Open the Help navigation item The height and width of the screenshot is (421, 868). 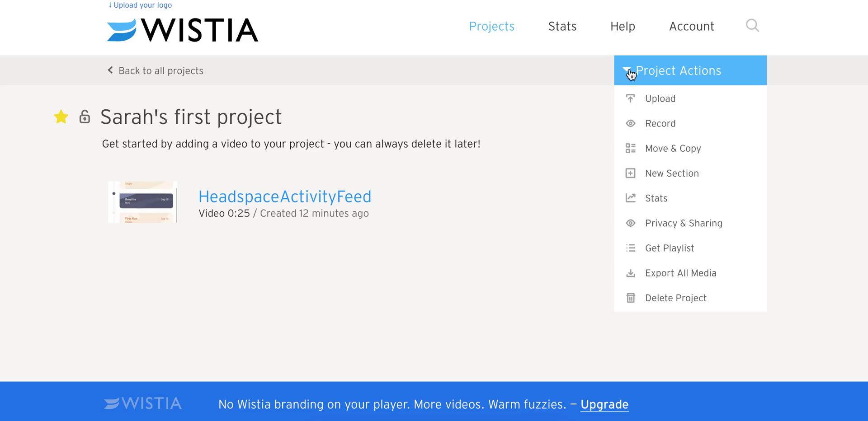click(623, 26)
